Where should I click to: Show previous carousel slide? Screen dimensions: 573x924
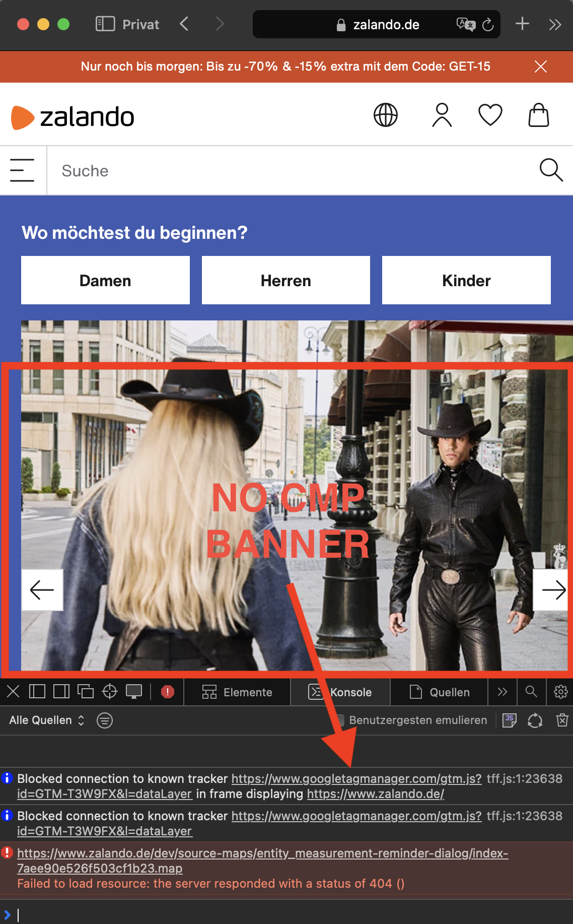(x=42, y=590)
